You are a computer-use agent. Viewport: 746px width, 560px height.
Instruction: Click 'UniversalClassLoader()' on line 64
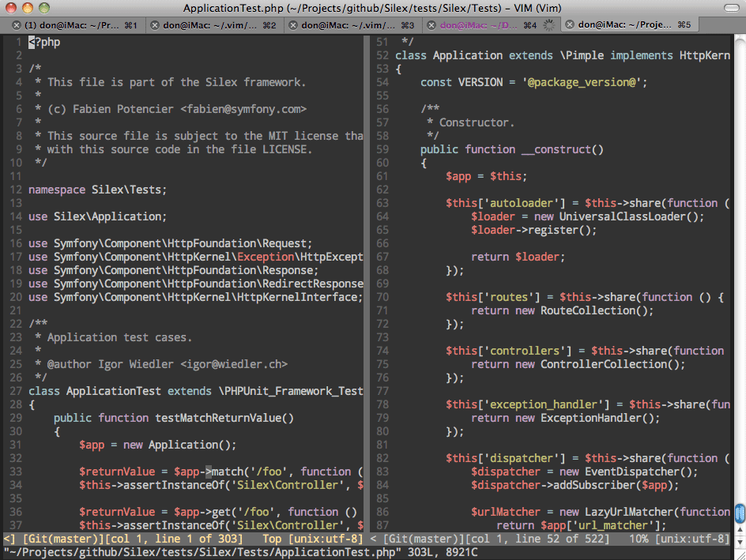628,216
